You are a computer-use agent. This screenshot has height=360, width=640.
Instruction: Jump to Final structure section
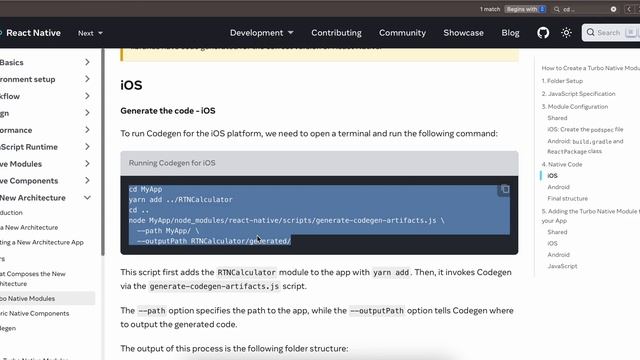568,198
